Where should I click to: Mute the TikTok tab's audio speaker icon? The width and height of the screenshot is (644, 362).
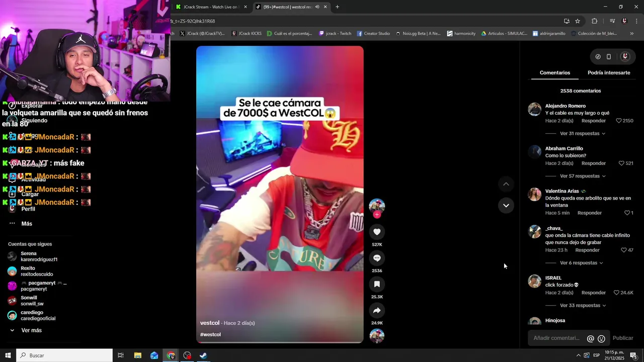(x=317, y=7)
